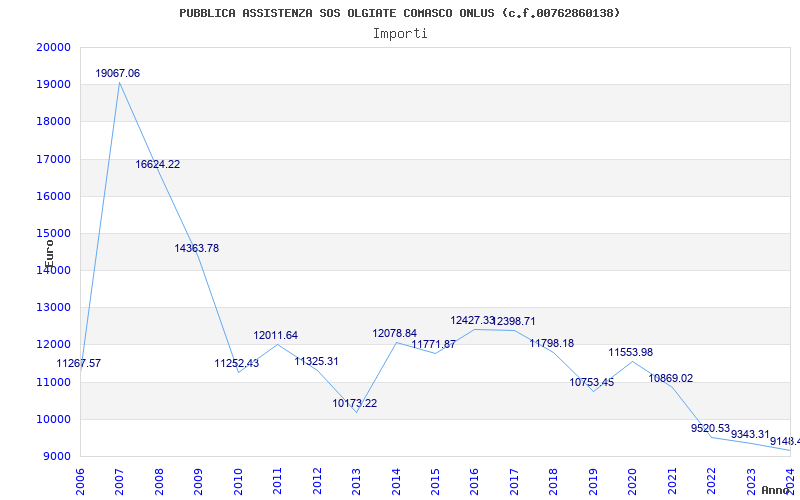Screen dimensions: 800x500
Task: Select the 10869.02 data label
Action: pyautogui.click(x=670, y=379)
